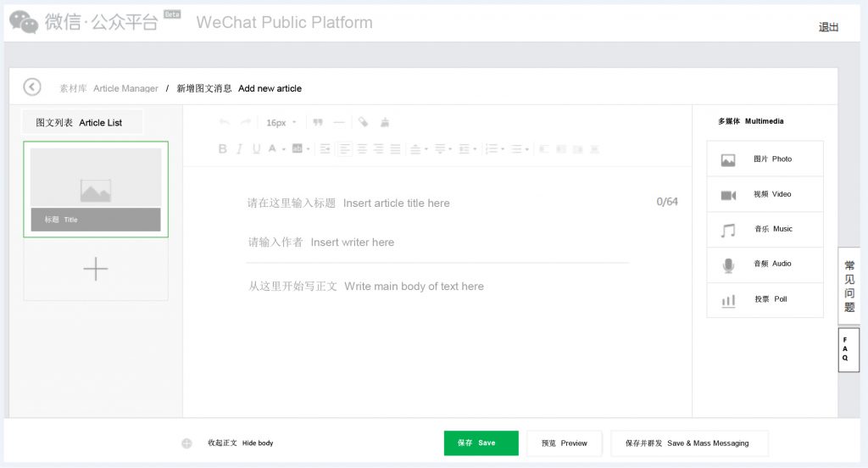
Task: Click the Poll bar chart icon
Action: (x=728, y=300)
